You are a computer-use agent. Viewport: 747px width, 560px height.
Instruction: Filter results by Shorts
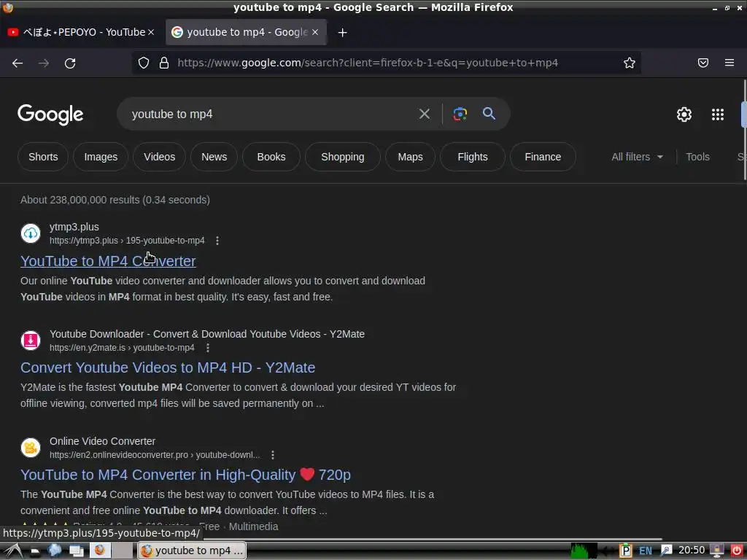pos(43,157)
